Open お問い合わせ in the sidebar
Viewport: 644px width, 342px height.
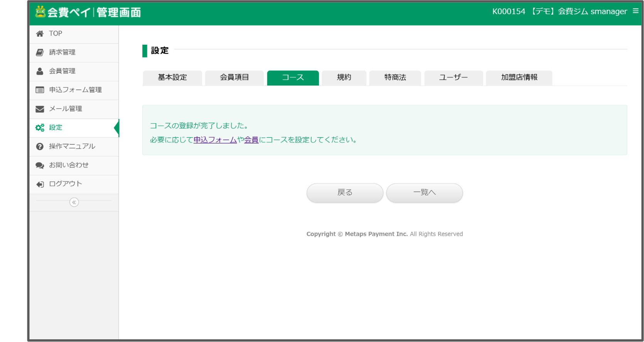click(x=74, y=166)
